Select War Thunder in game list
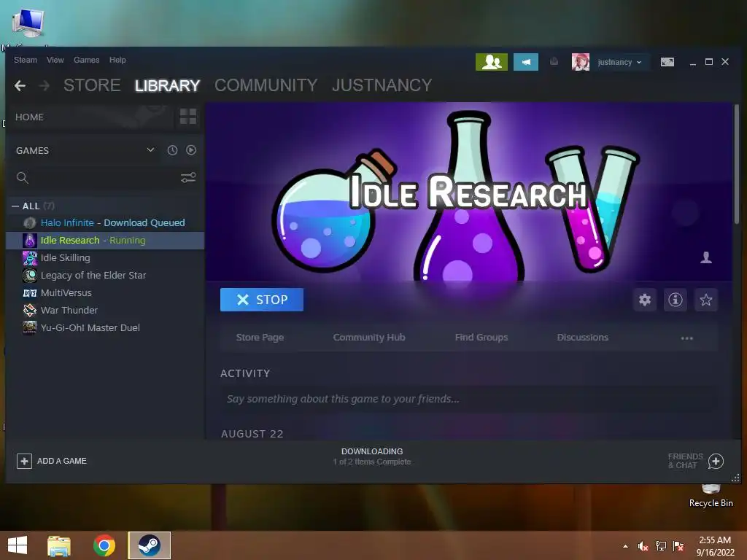 (x=105, y=310)
